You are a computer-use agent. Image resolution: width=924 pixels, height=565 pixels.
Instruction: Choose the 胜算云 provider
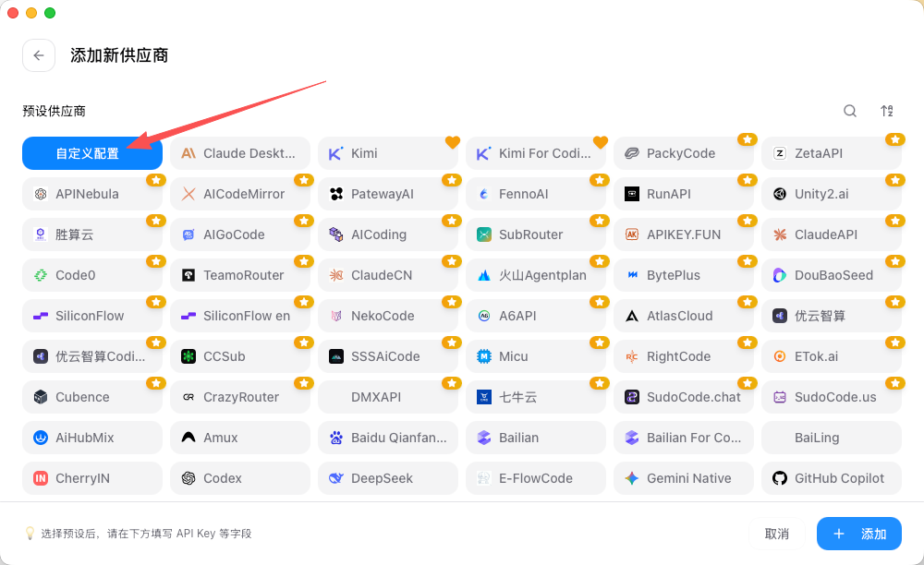pos(92,234)
